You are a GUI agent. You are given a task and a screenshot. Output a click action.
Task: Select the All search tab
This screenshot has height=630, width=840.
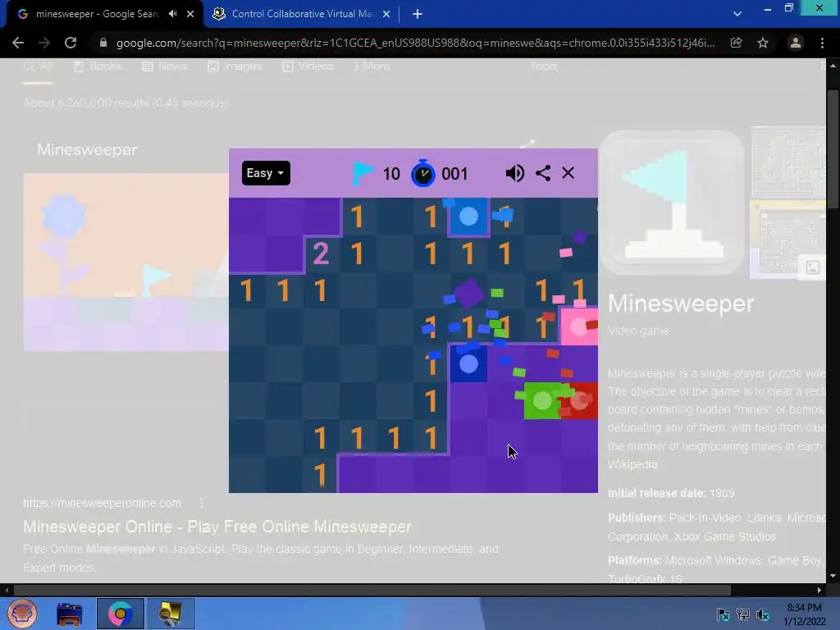tap(38, 66)
